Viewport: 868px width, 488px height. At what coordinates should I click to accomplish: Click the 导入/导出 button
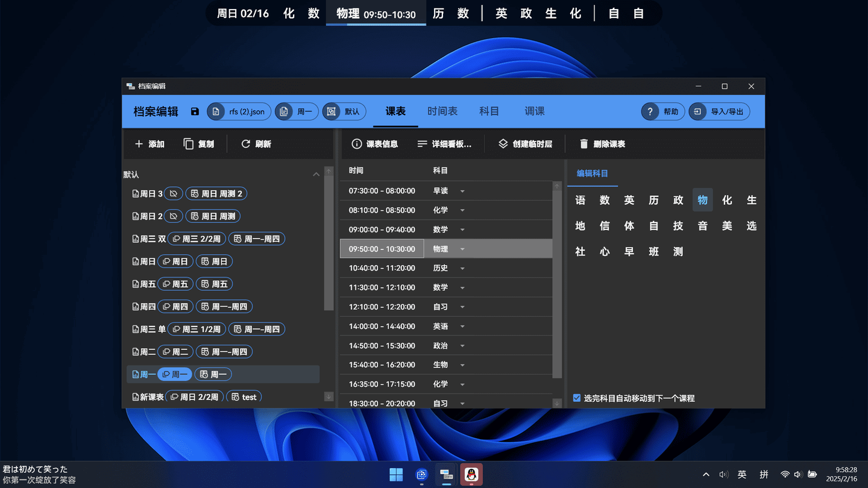(719, 111)
